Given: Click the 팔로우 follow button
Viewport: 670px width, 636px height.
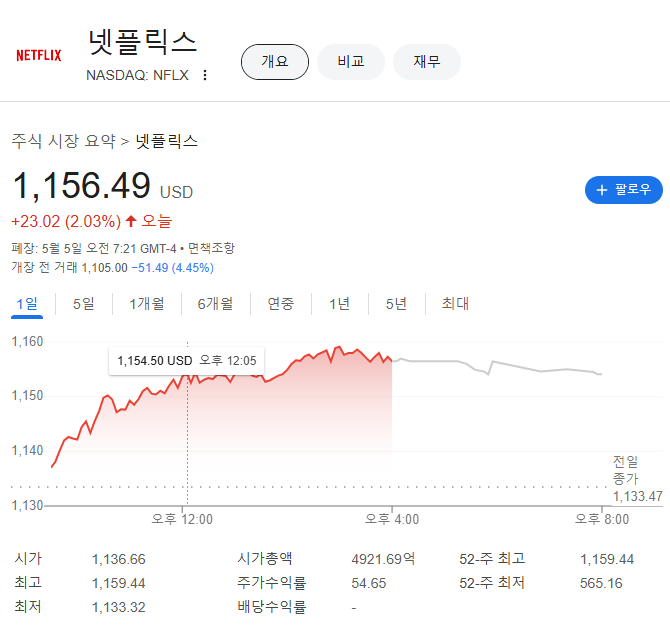Looking at the screenshot, I should (623, 190).
